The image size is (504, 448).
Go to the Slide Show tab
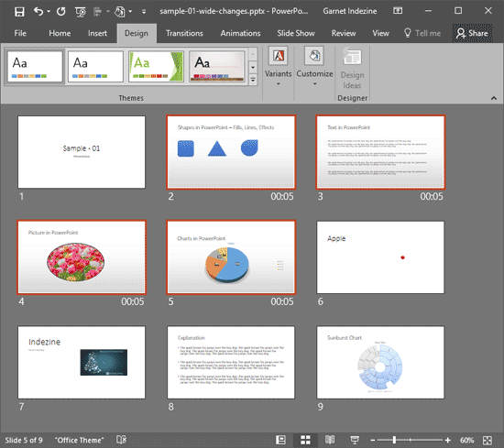(296, 33)
